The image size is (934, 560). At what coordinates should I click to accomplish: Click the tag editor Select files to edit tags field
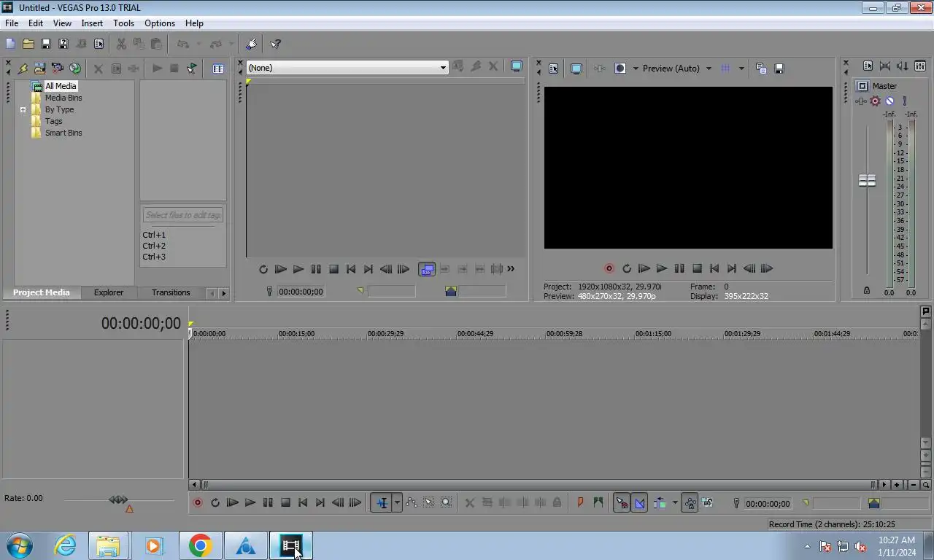click(182, 215)
